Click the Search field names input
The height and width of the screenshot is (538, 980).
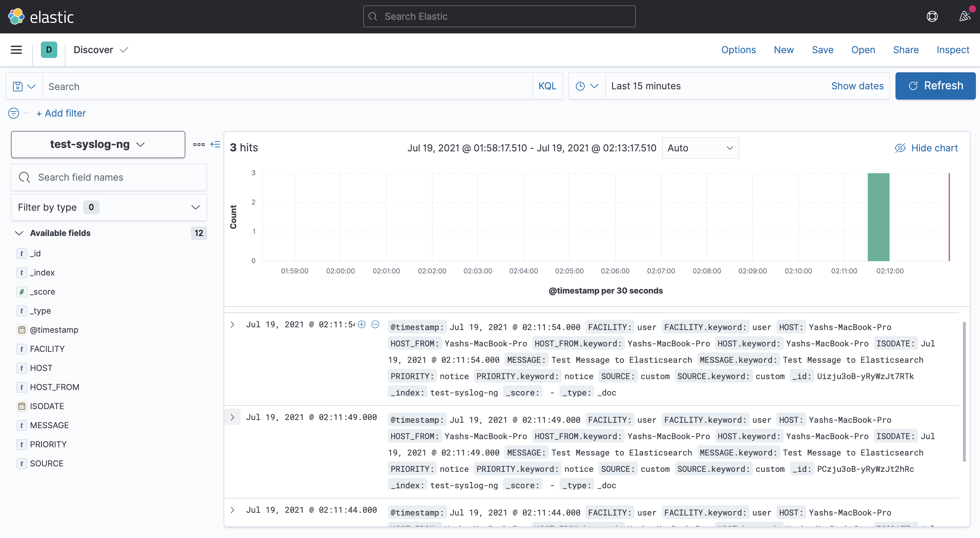[x=108, y=177]
